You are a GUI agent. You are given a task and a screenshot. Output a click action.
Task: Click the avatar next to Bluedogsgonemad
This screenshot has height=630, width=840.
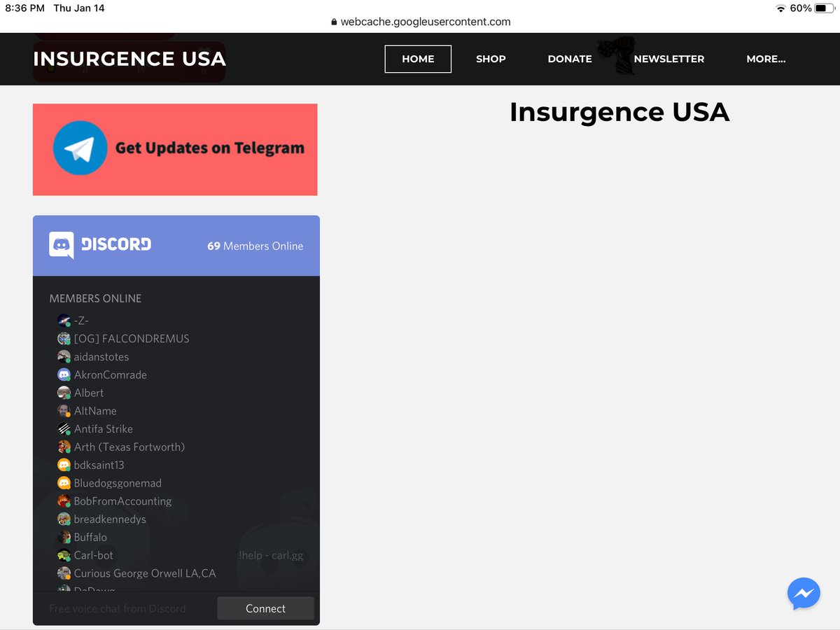(x=64, y=483)
